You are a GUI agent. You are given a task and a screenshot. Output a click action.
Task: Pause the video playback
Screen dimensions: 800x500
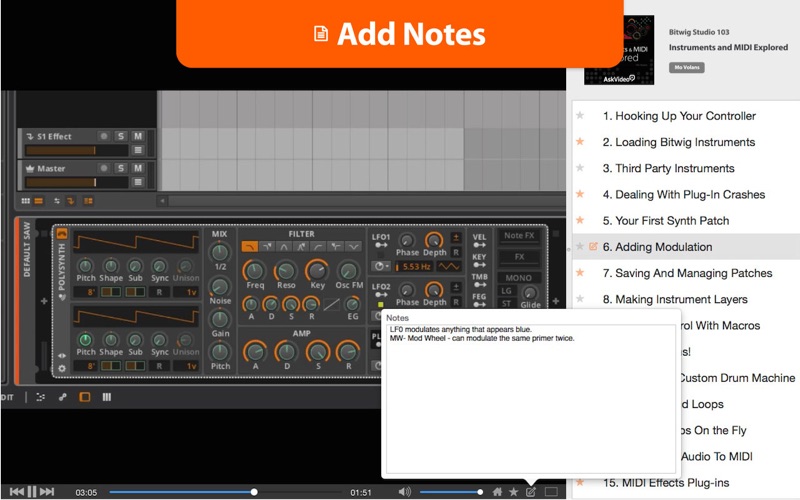[x=32, y=491]
